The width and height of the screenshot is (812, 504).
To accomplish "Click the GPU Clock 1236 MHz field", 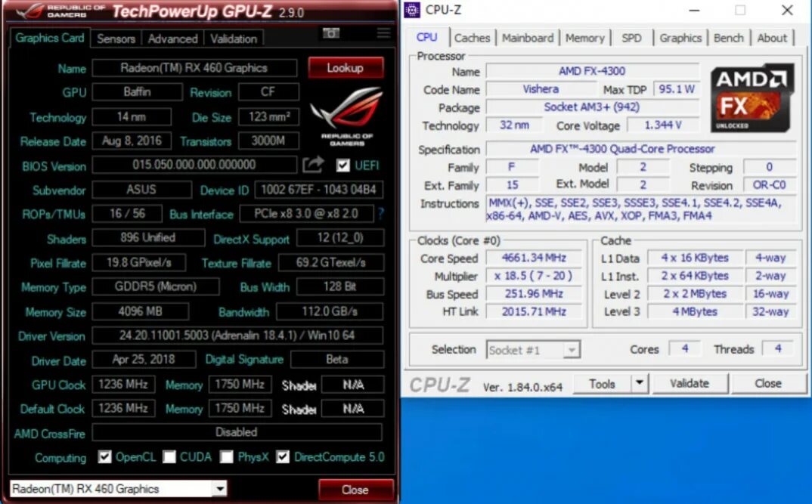I will click(123, 384).
